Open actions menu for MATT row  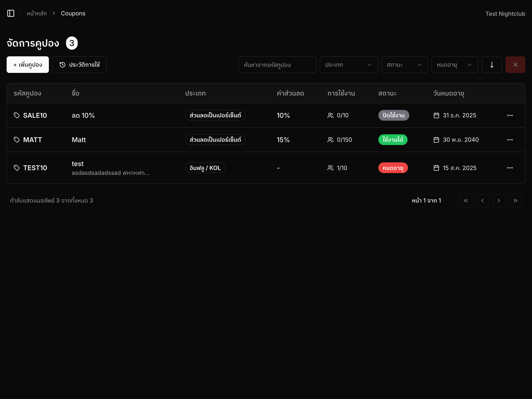[x=510, y=140]
